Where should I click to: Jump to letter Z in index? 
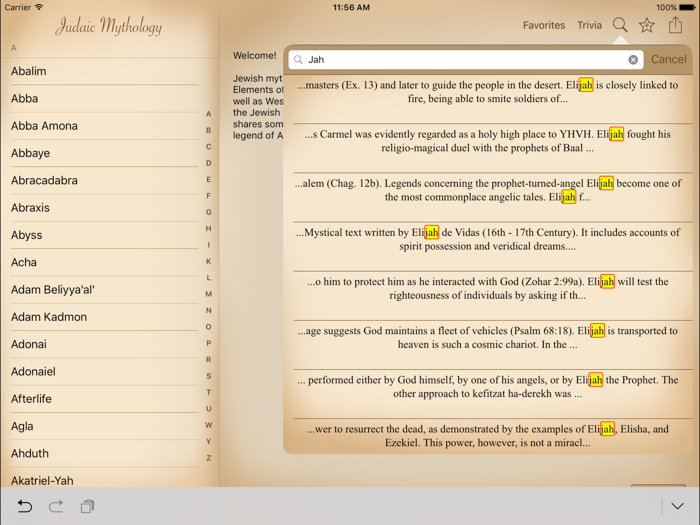[208, 458]
